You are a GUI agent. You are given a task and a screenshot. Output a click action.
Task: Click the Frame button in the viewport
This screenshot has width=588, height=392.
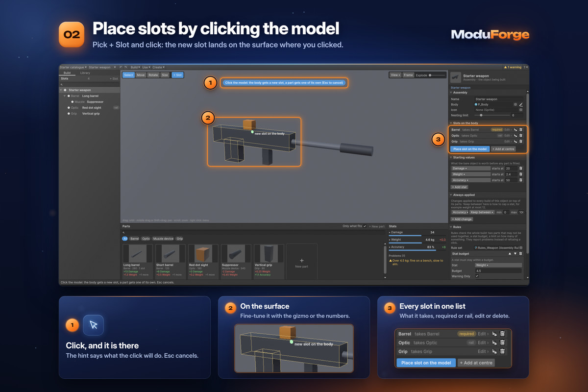tap(408, 75)
